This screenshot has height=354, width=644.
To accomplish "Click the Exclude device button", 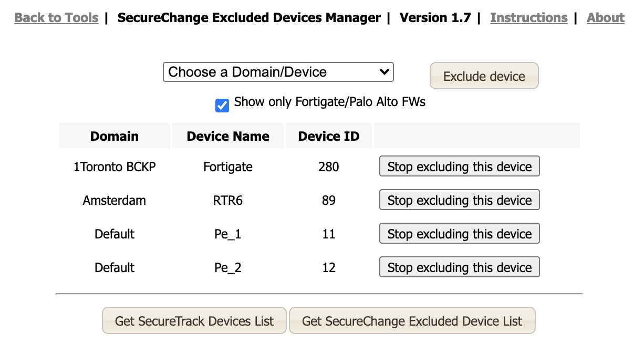I will pos(484,76).
